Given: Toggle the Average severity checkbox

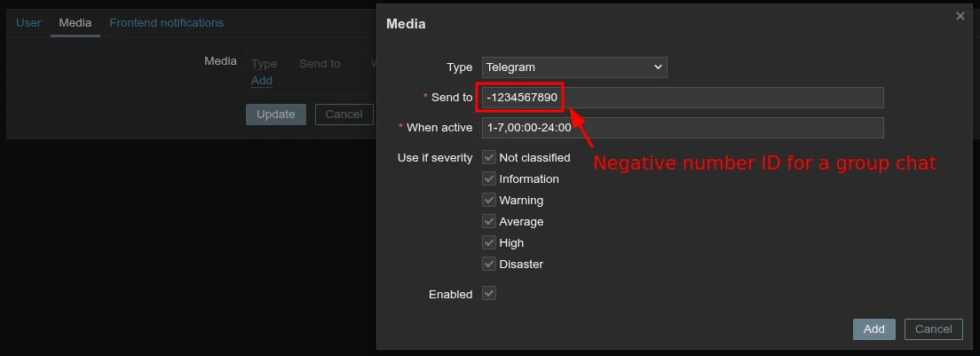Looking at the screenshot, I should pos(489,221).
